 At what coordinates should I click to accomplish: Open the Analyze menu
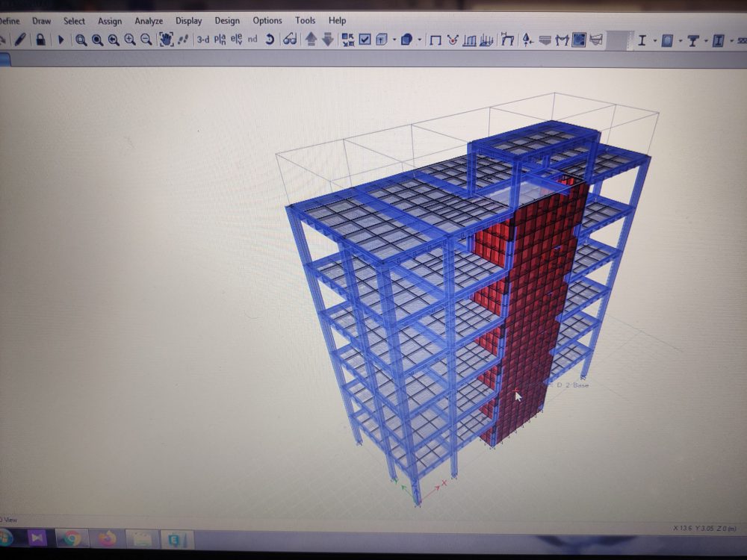click(x=149, y=21)
